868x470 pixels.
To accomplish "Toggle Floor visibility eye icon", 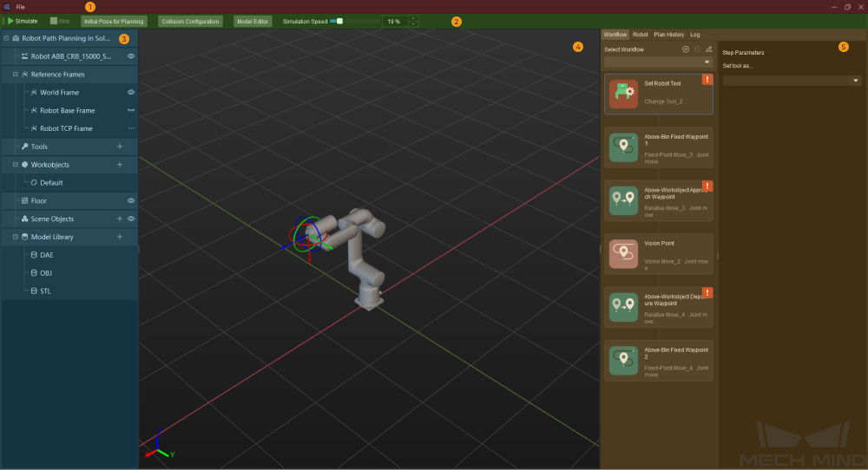I will 131,200.
